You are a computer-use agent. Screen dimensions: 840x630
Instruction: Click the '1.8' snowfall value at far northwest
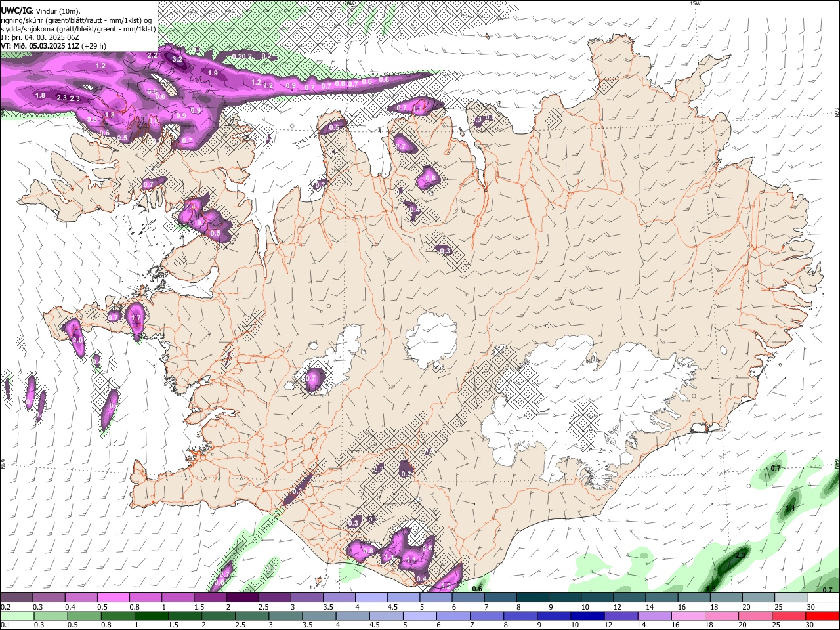click(40, 95)
